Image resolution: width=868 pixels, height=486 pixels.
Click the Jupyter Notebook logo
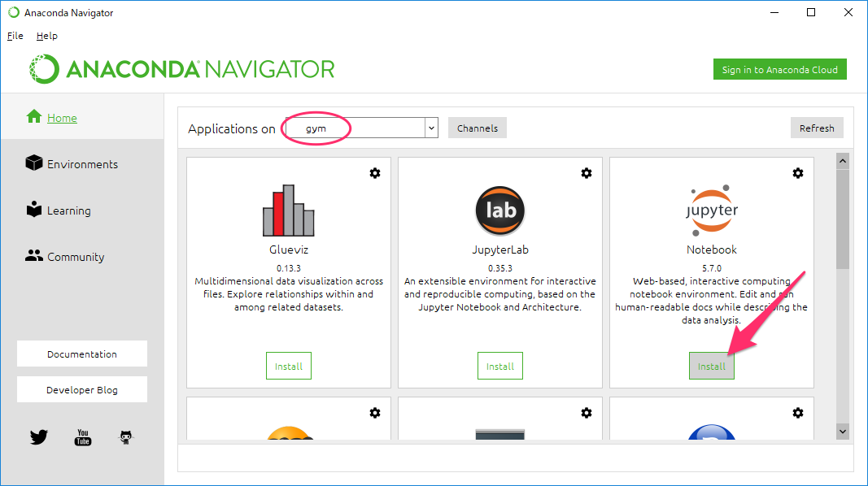coord(712,210)
